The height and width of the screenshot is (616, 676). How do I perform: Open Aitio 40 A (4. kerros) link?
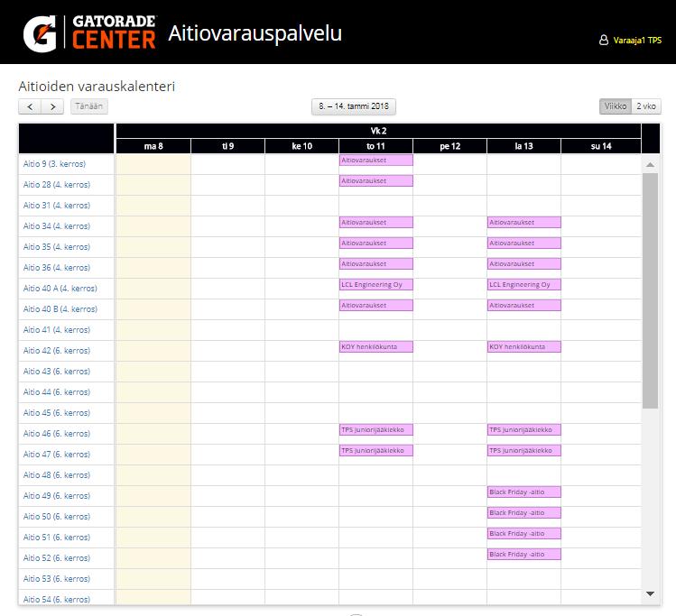tap(60, 289)
